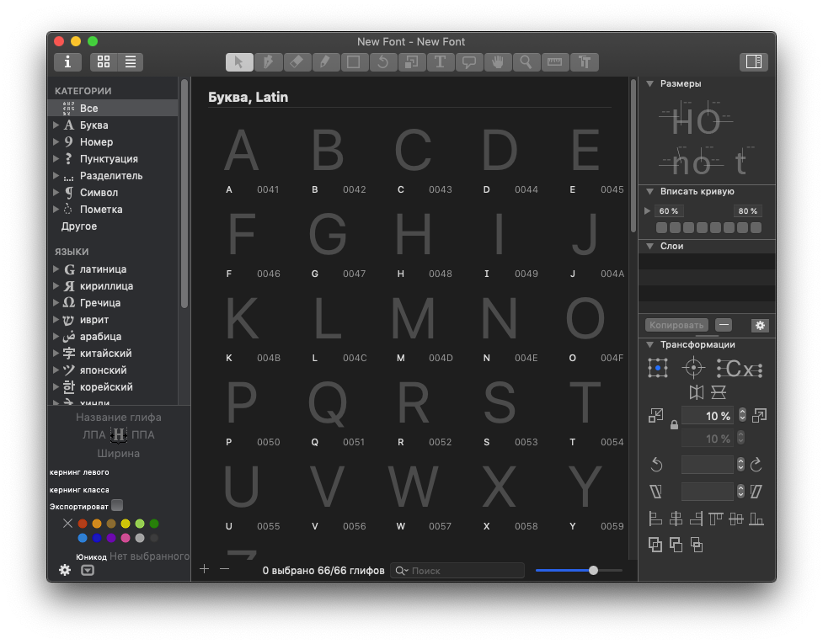Screen dimensions: 823x644
Task: Select the Measurement ruler tool
Action: (554, 61)
